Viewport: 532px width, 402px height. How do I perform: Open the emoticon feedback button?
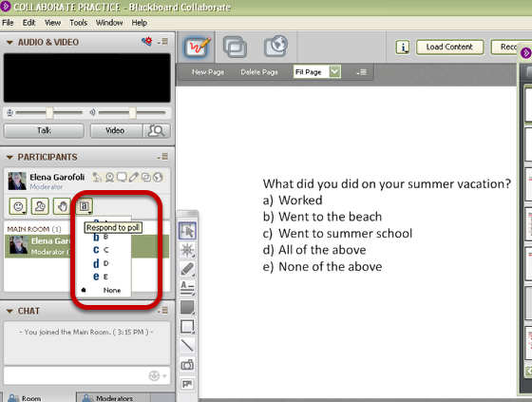point(18,206)
